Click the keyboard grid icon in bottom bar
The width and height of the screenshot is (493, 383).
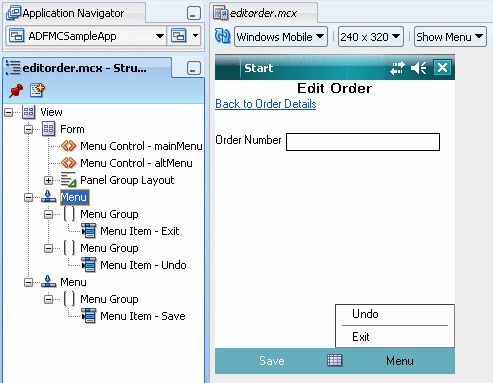point(334,360)
